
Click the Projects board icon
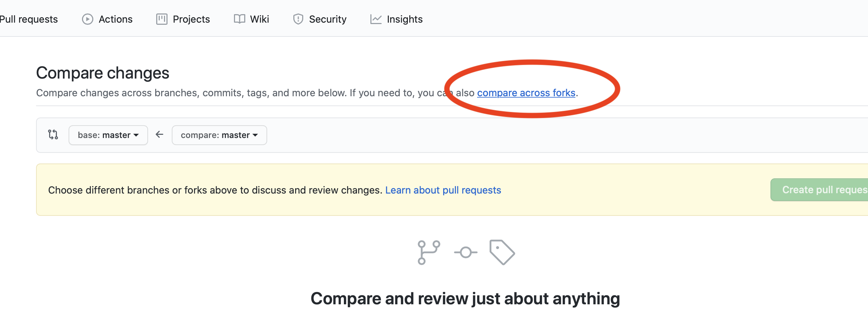(x=162, y=19)
